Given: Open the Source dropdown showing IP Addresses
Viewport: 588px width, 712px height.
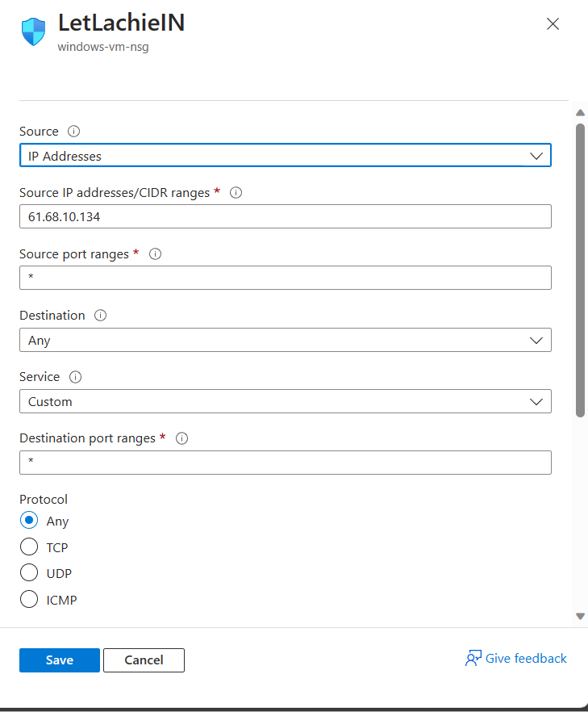Looking at the screenshot, I should click(x=536, y=155).
